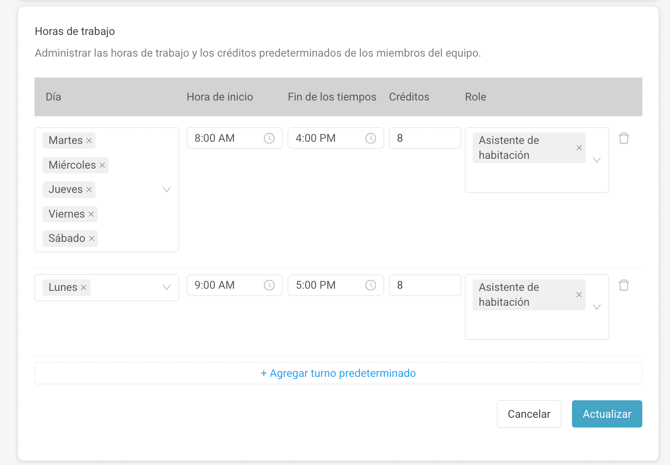Expand the first row's day dropdown
670x465 pixels.
(x=166, y=189)
